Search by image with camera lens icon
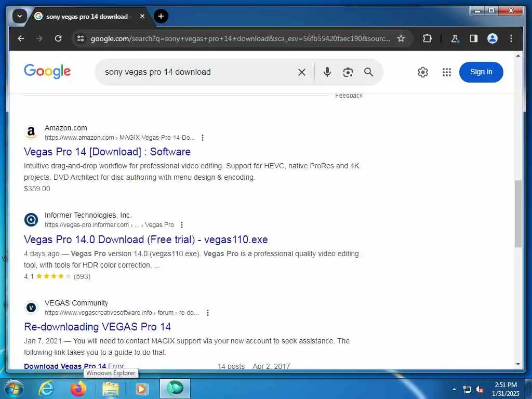This screenshot has width=532, height=399. click(348, 72)
